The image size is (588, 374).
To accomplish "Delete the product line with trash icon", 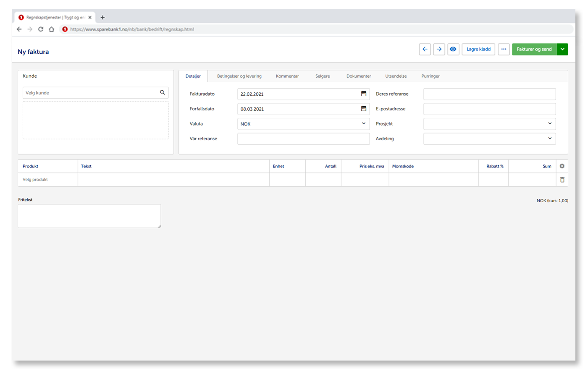I will pyautogui.click(x=562, y=180).
